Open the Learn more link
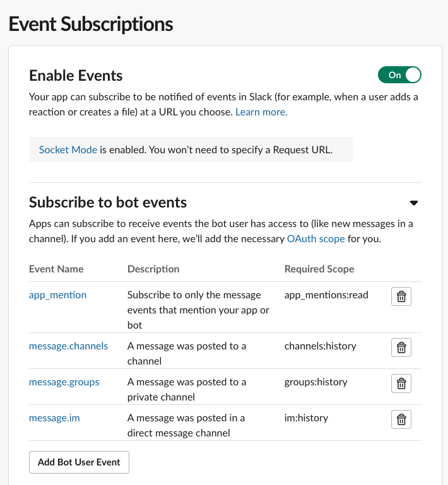The image size is (448, 485). pos(261,112)
